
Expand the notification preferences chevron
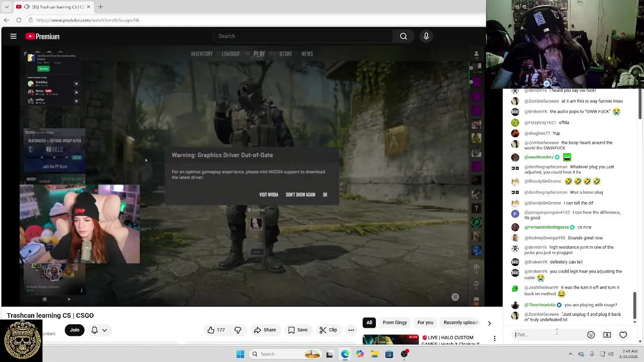click(105, 330)
